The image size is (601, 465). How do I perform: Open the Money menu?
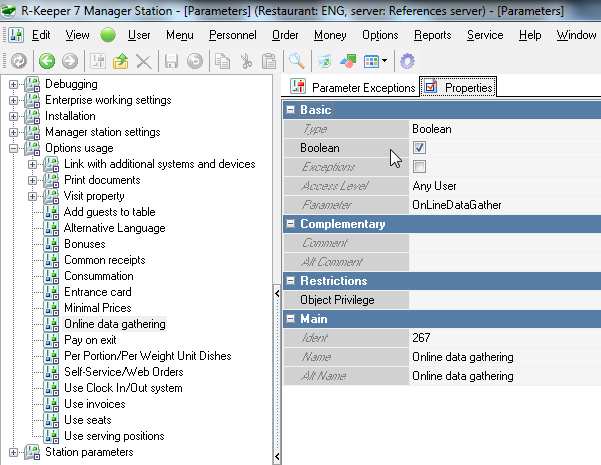click(330, 35)
